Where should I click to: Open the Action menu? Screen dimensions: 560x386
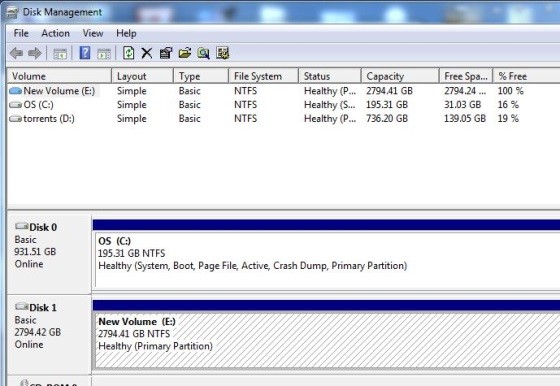click(55, 33)
